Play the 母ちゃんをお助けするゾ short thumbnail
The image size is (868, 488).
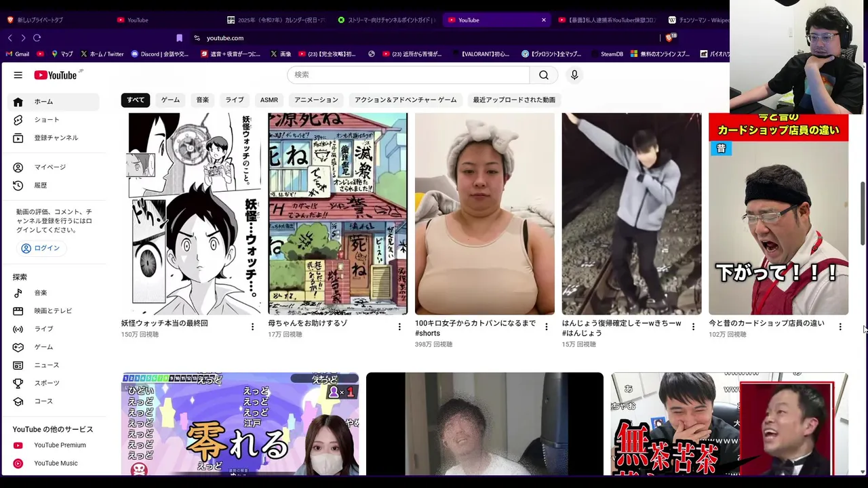pos(338,213)
